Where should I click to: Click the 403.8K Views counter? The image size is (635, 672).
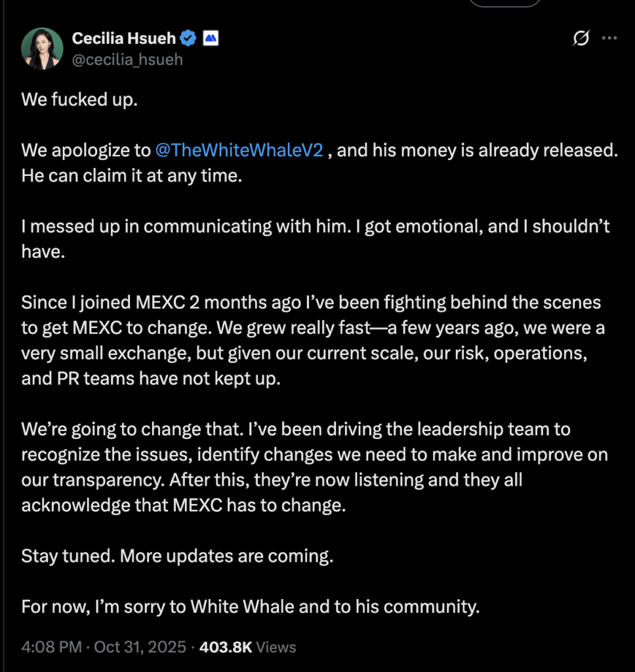(x=247, y=647)
